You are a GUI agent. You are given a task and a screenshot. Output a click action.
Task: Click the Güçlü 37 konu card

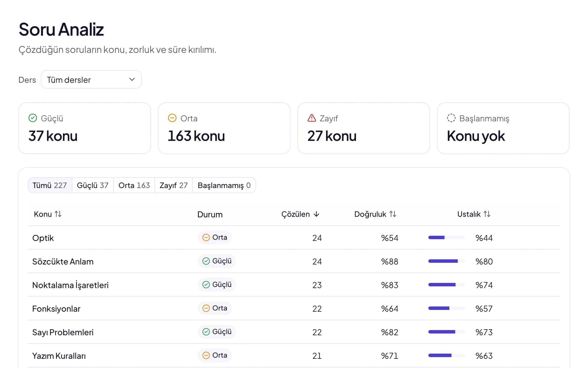85,128
